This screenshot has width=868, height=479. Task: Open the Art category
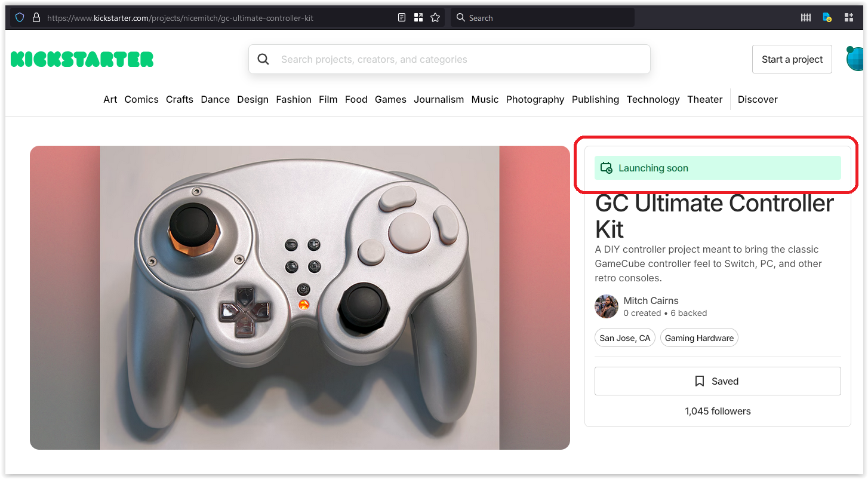[110, 99]
